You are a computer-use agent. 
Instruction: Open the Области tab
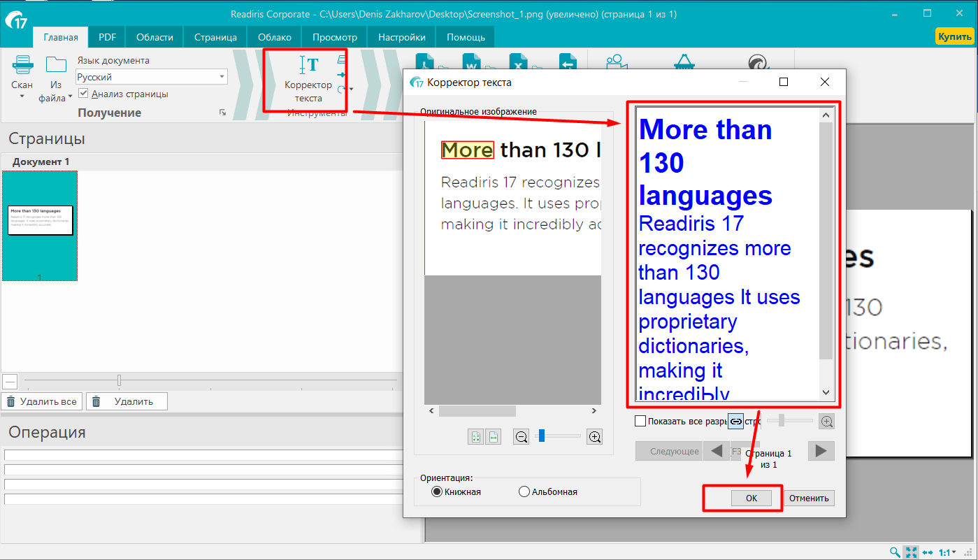click(154, 37)
